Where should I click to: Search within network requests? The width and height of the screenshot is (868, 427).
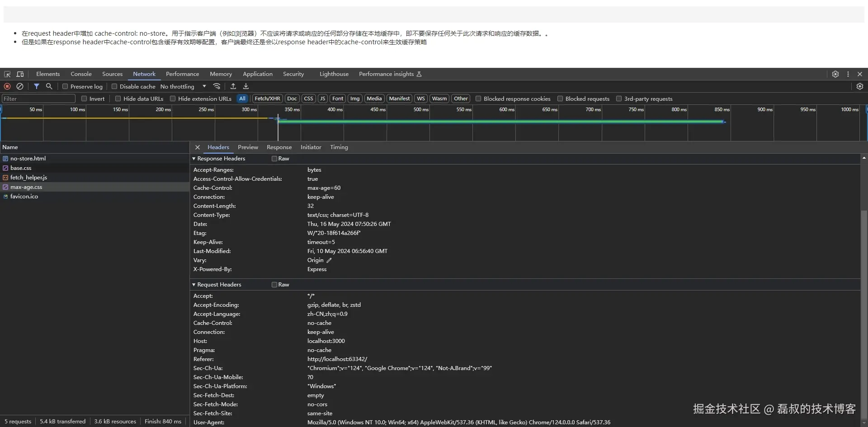pyautogui.click(x=49, y=86)
